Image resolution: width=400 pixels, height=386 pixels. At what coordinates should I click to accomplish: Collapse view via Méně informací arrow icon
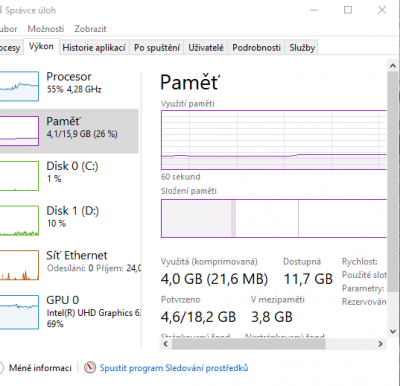pos(1,368)
